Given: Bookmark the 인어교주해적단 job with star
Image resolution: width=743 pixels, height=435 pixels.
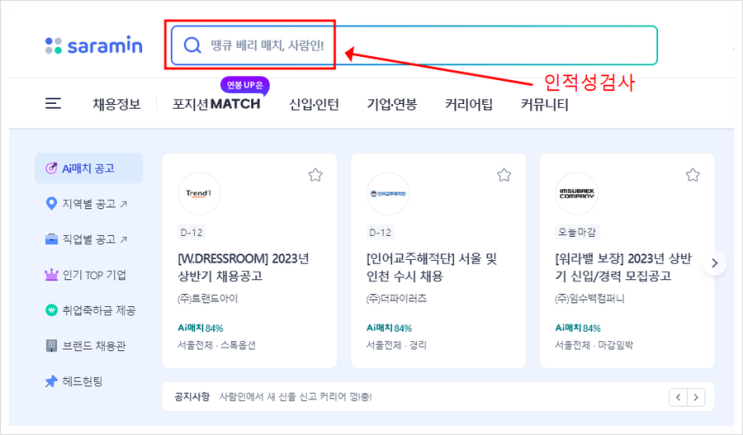Looking at the screenshot, I should click(504, 175).
